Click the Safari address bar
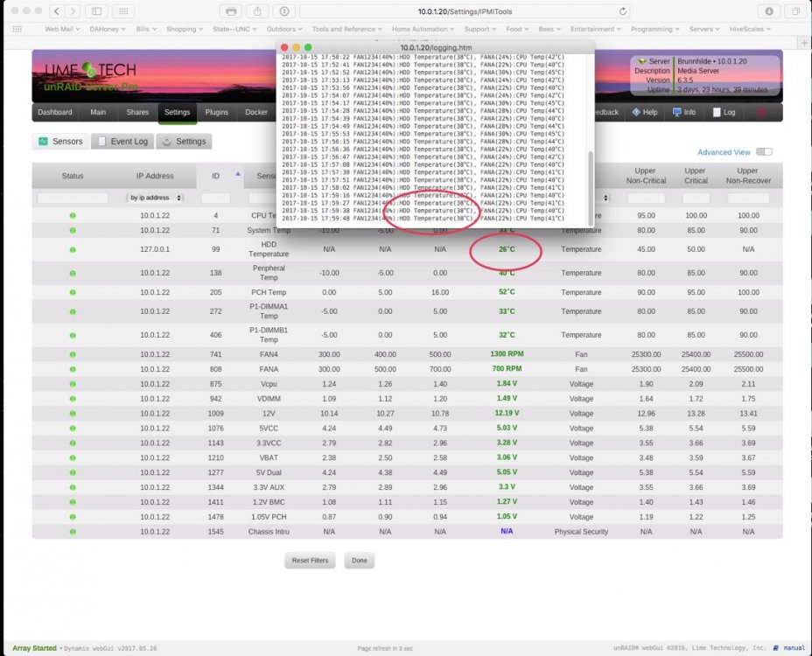 click(465, 10)
